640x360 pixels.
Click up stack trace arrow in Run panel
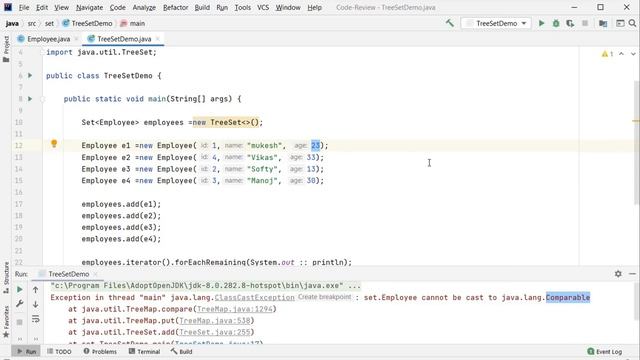(36, 290)
